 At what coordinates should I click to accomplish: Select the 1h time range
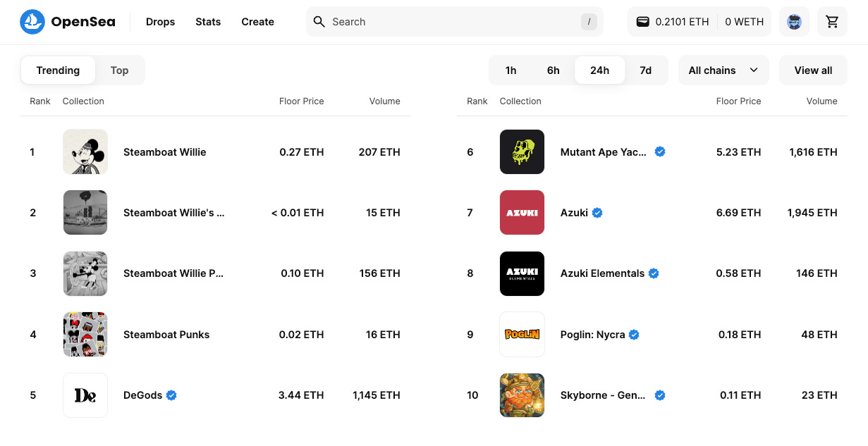pyautogui.click(x=511, y=70)
